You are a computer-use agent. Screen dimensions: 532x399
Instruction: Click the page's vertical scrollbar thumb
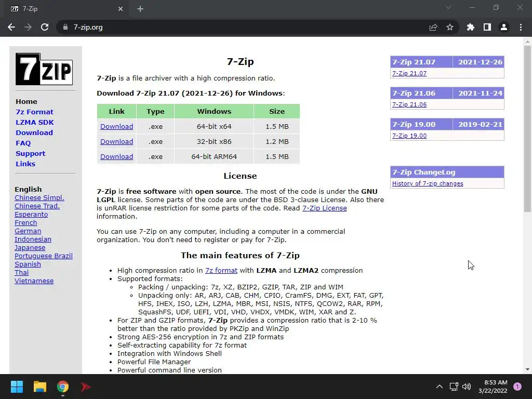click(x=527, y=129)
